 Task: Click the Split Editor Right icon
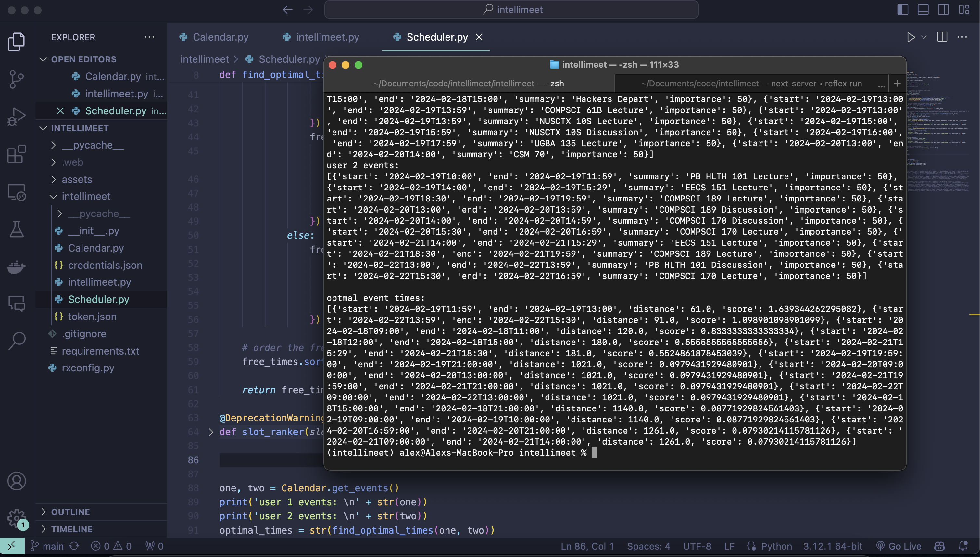(x=942, y=37)
